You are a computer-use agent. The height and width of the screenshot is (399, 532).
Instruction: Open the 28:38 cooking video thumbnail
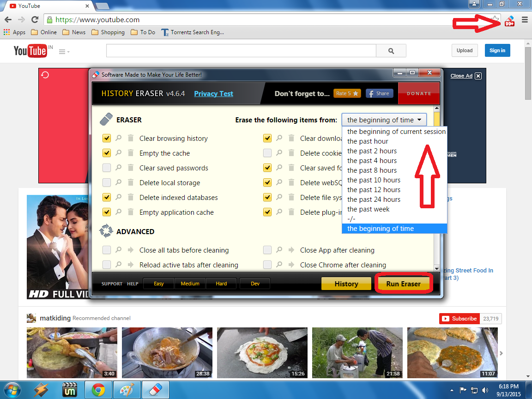pyautogui.click(x=167, y=352)
